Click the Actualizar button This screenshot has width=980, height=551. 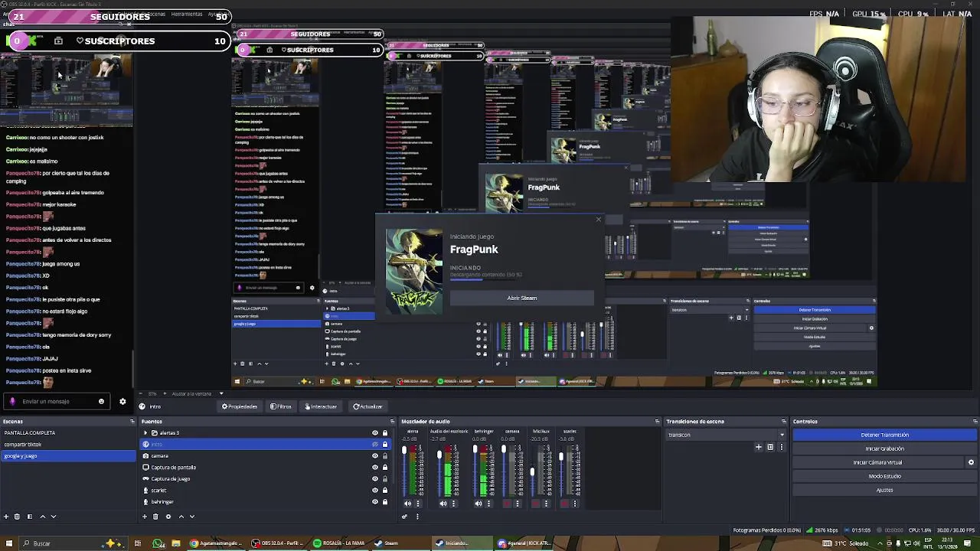pos(367,406)
